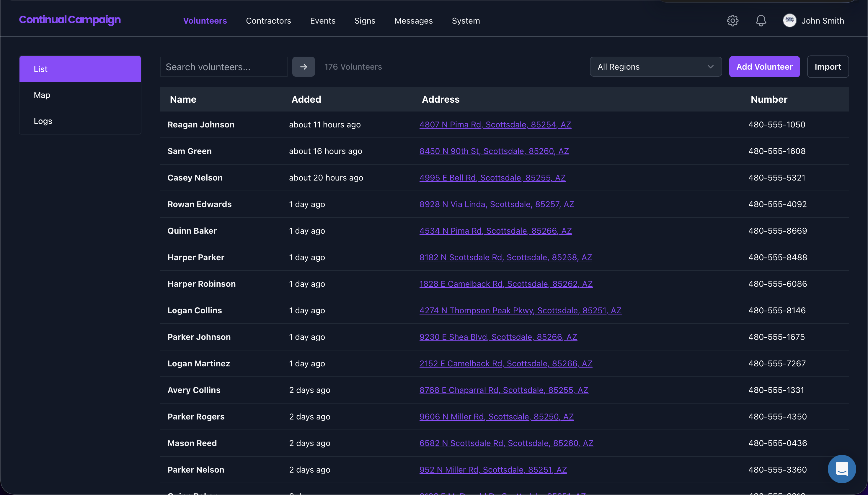
Task: Switch to the Events tab
Action: [323, 21]
